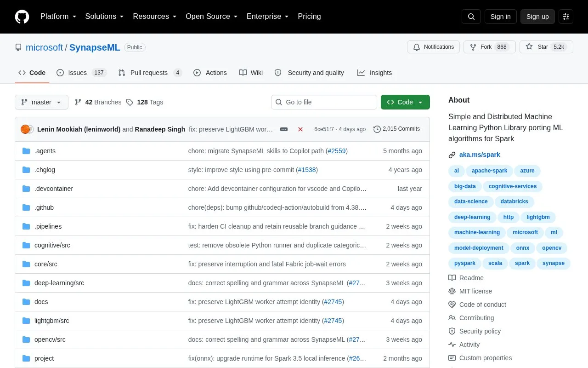588x368 pixels.
Task: Switch to the Security and quality tab
Action: point(309,73)
